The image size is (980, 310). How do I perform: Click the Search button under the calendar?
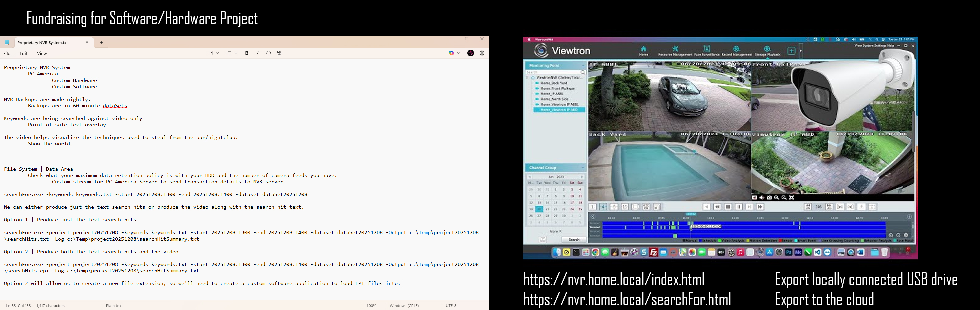click(574, 240)
